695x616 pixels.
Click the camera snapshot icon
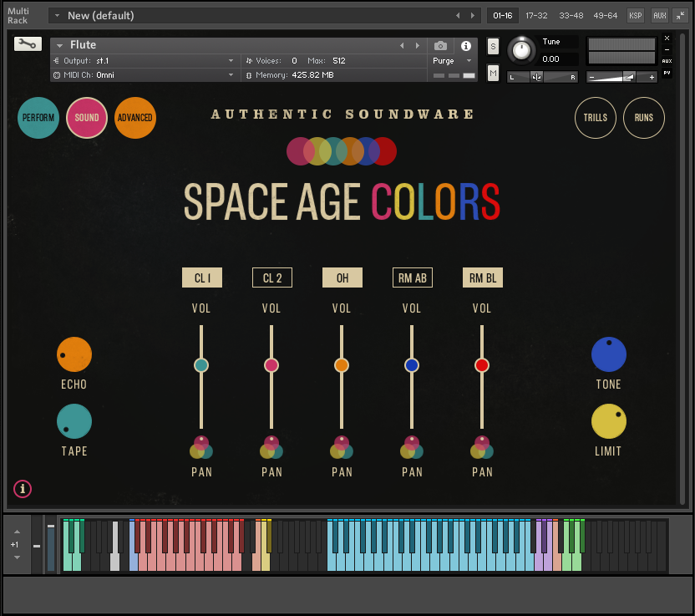[440, 46]
